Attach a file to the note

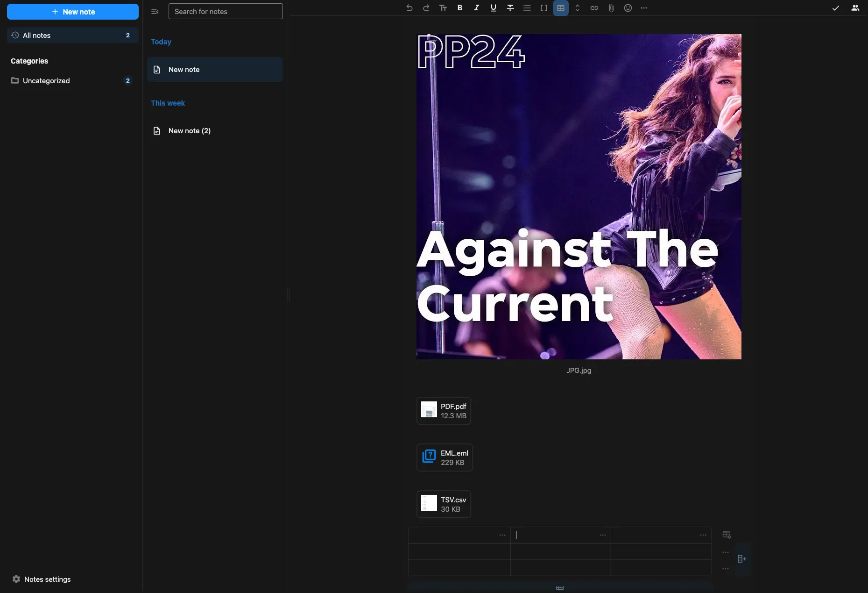[x=611, y=8]
